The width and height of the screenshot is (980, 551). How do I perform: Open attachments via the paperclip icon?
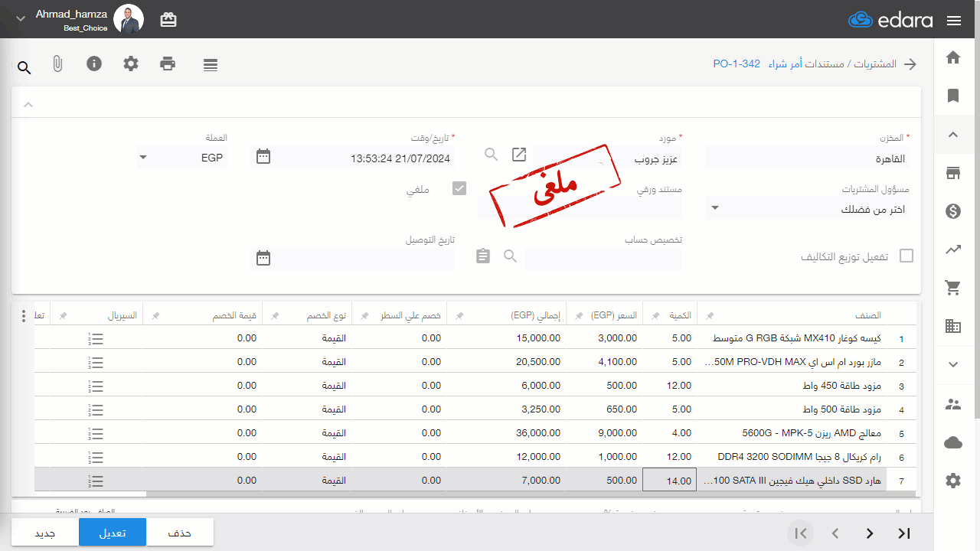coord(57,64)
